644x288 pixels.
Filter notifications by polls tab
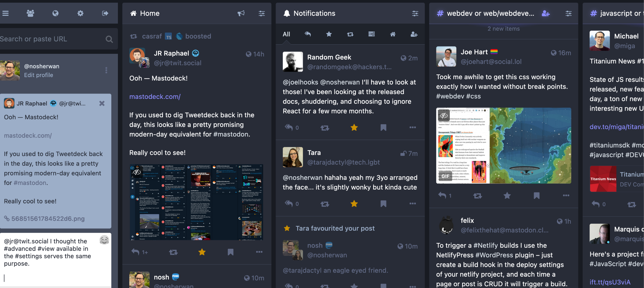point(371,34)
